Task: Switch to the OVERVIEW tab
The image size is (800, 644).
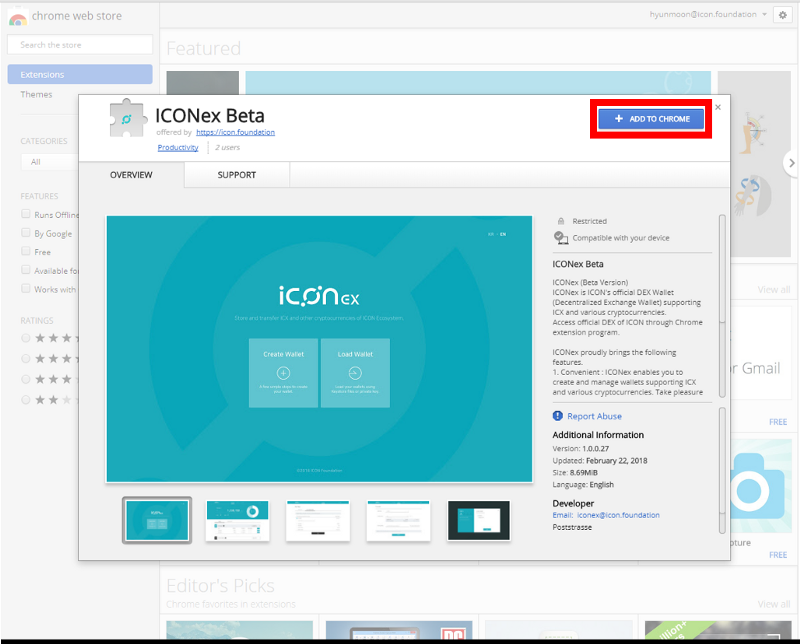Action: (x=131, y=175)
